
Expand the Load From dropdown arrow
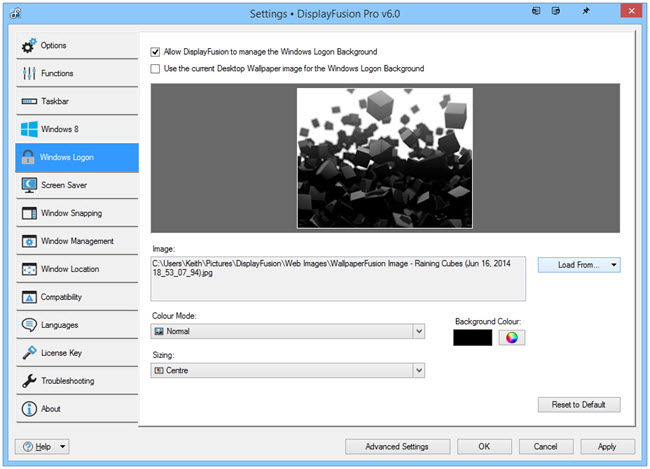pos(614,265)
